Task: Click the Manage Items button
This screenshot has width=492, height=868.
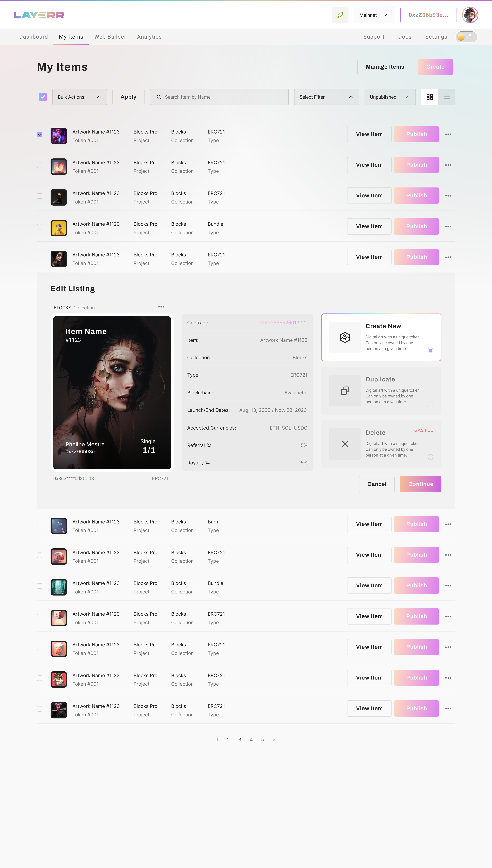Action: [385, 67]
